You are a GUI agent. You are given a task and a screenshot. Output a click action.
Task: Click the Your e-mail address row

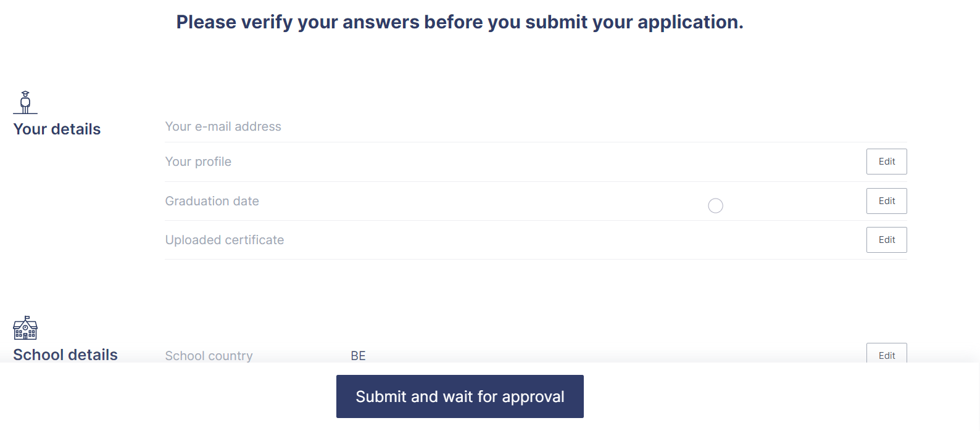[x=223, y=126]
